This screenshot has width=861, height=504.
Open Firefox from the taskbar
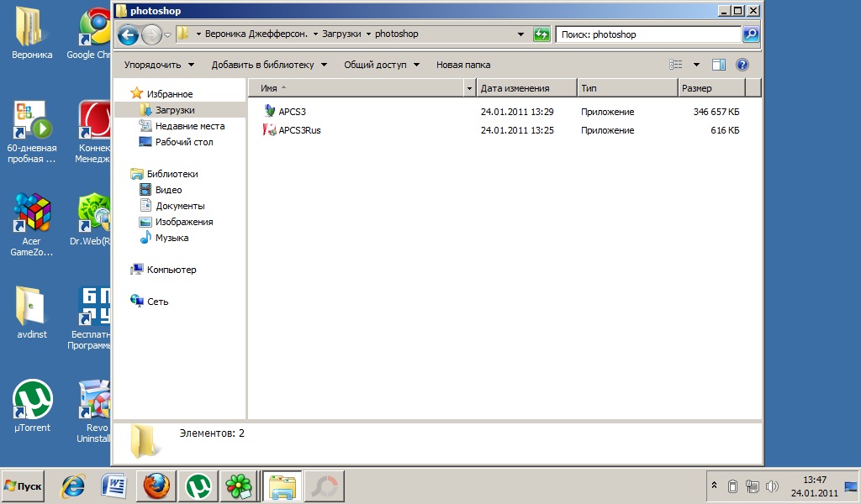click(156, 486)
